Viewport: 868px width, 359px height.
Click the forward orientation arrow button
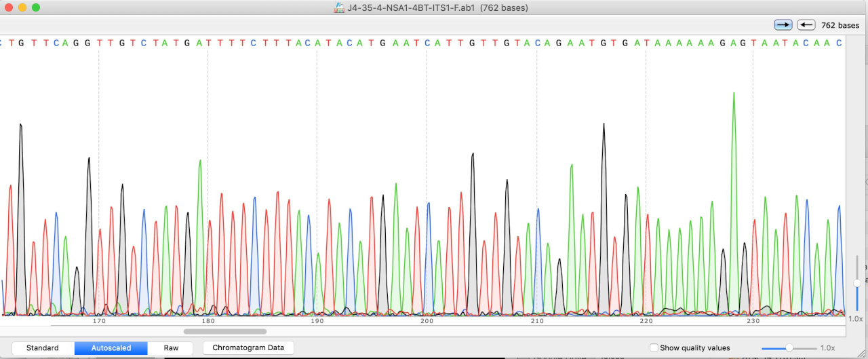783,25
